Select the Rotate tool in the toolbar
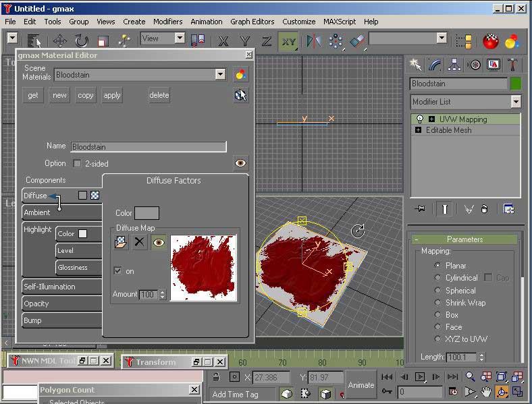The width and height of the screenshot is (532, 404). click(x=81, y=40)
